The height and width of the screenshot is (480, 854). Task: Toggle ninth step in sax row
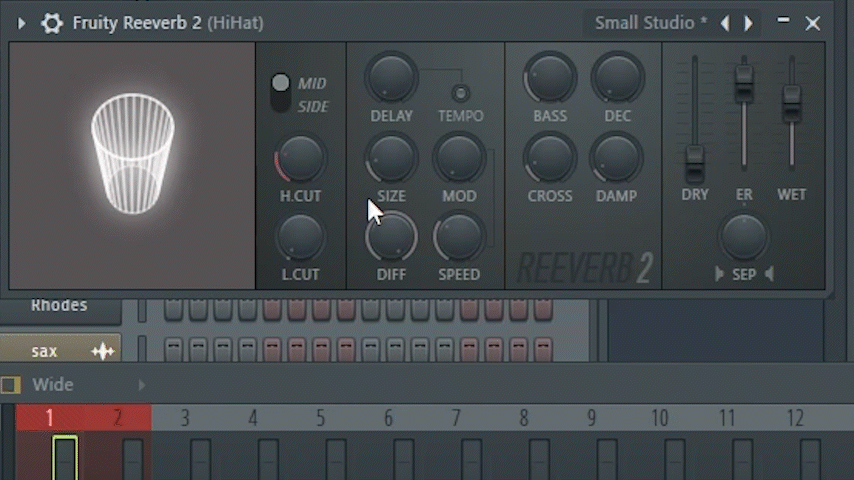coord(370,350)
